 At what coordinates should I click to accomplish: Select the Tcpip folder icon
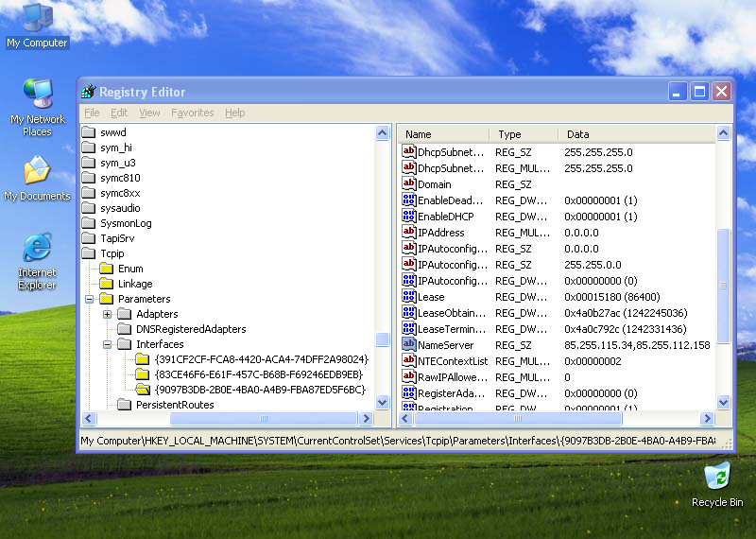(89, 253)
